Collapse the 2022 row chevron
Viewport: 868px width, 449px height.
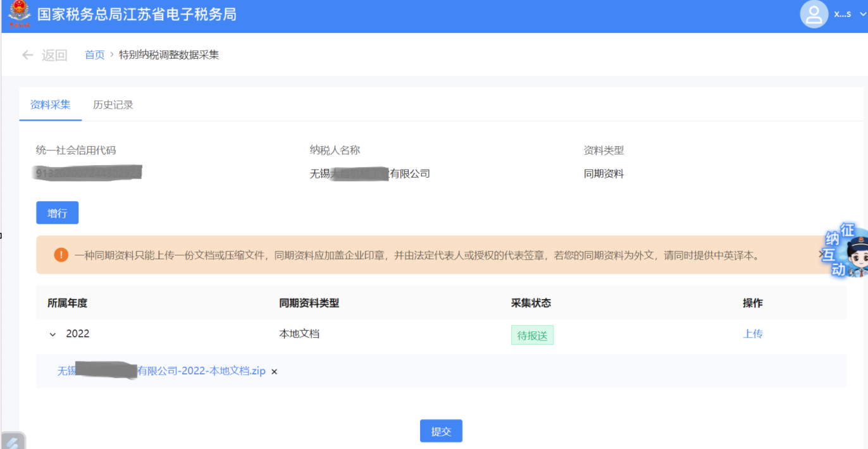[x=53, y=335]
